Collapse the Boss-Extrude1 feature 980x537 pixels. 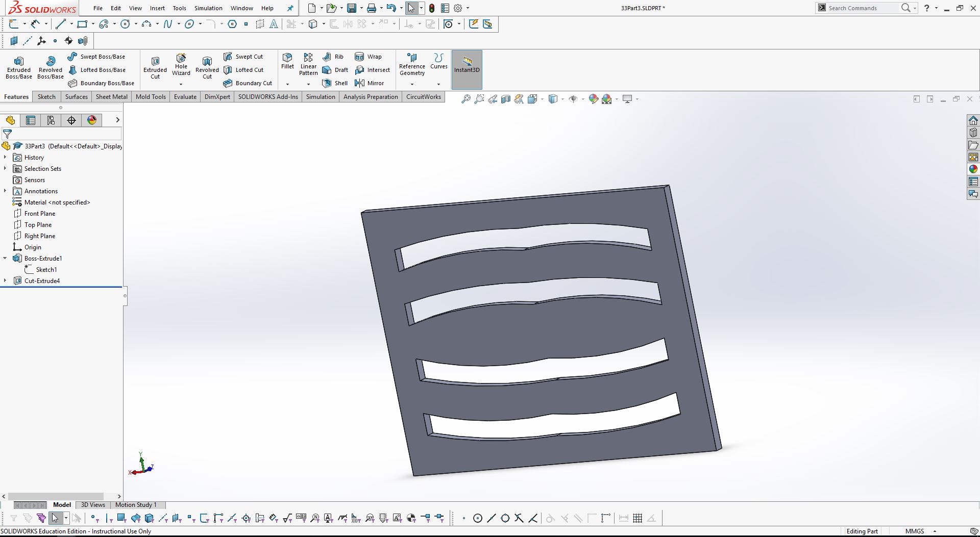coord(5,259)
